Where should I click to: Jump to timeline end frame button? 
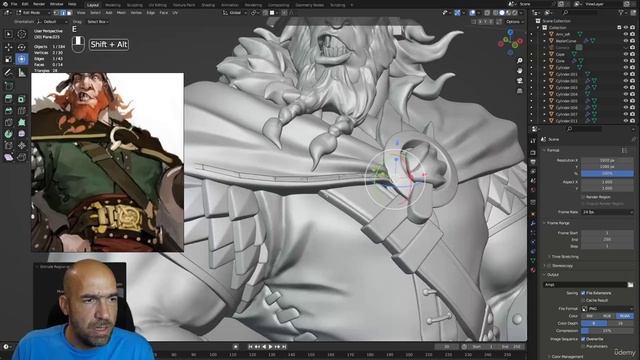pos(284,347)
